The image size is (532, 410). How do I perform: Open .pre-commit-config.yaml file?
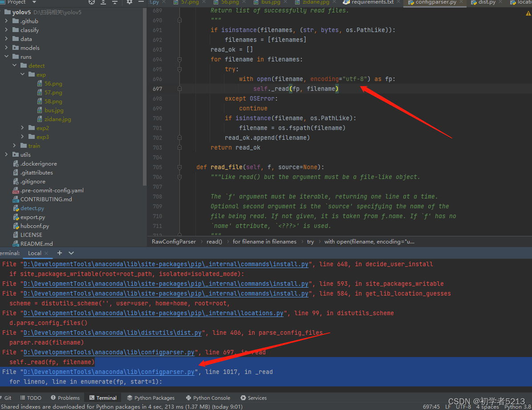tap(52, 191)
